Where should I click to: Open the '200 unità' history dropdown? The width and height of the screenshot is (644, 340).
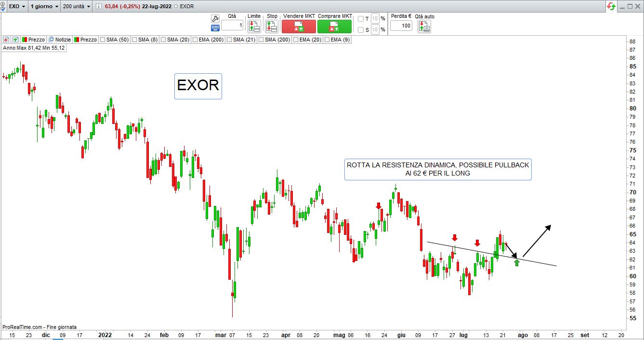(77, 7)
